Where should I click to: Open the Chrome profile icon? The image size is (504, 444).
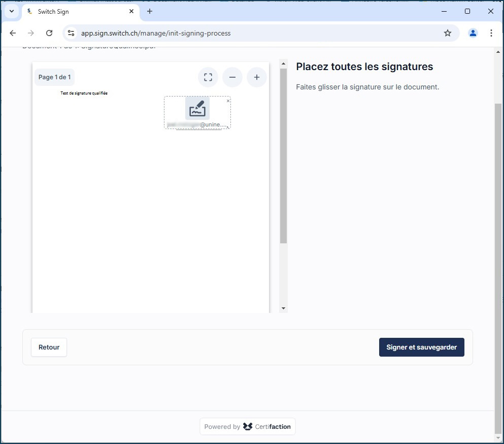(x=473, y=33)
